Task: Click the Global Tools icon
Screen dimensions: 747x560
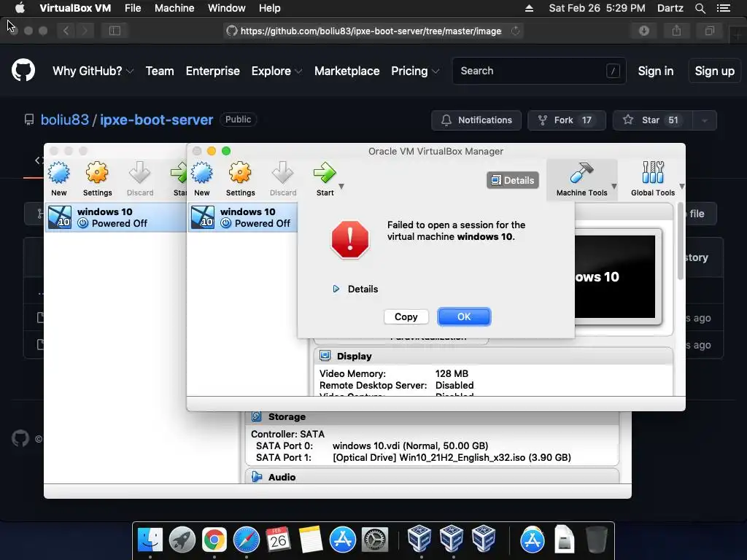Action: click(x=653, y=173)
